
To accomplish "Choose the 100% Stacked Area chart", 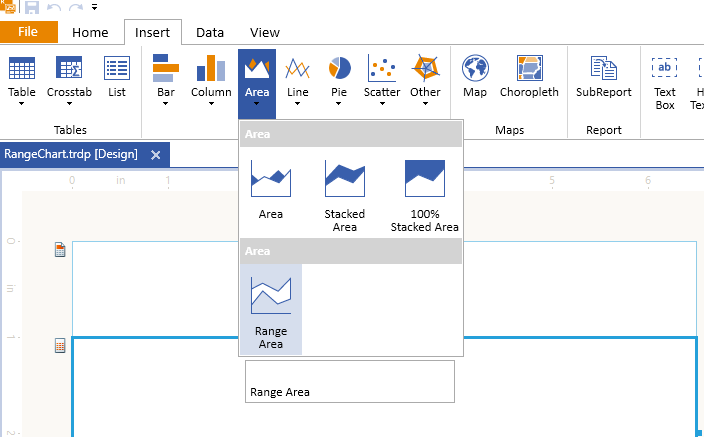I will click(x=425, y=196).
